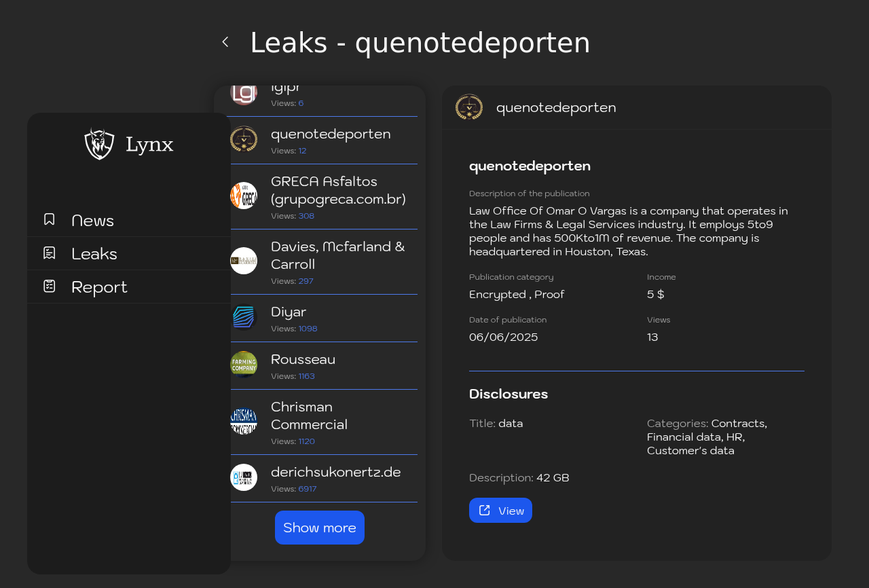The height and width of the screenshot is (588, 869).
Task: Select quenotedeporten in the leaks list
Action: tap(324, 141)
